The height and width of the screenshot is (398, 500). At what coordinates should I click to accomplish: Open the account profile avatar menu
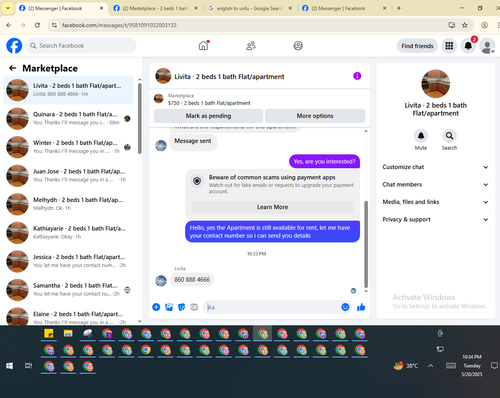(487, 46)
